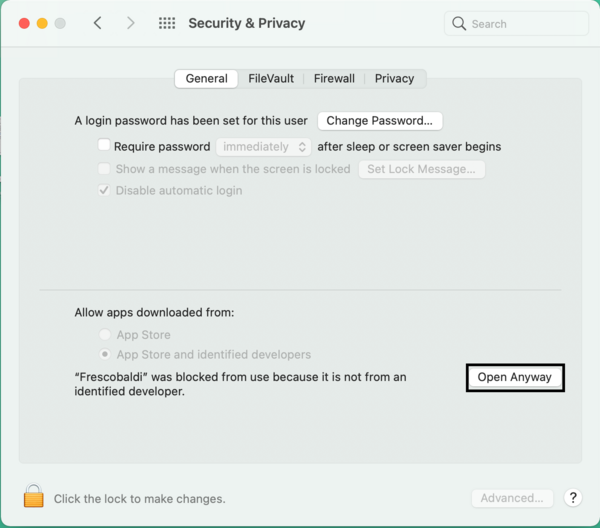The image size is (600, 528).
Task: Click the lock icon to make changes
Action: coord(34,496)
